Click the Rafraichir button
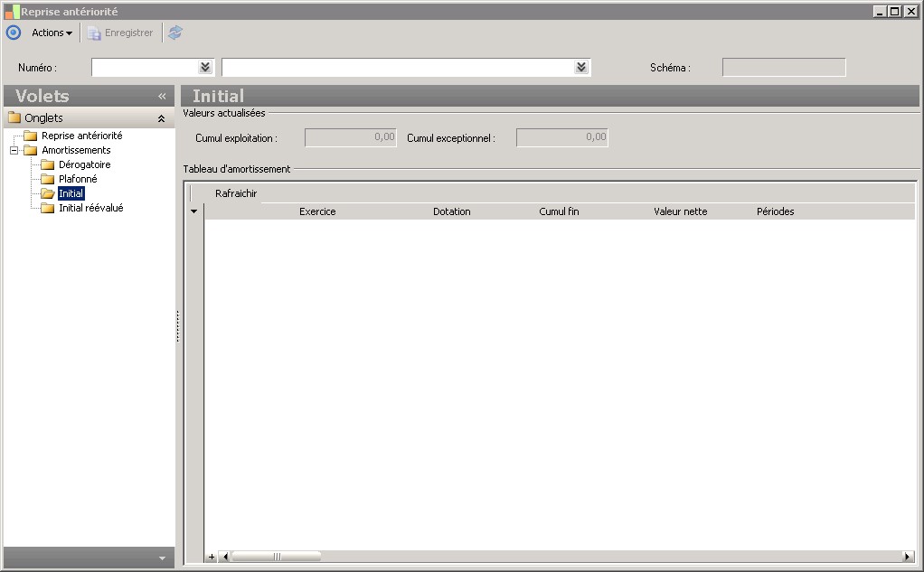The image size is (924, 572). coord(236,193)
